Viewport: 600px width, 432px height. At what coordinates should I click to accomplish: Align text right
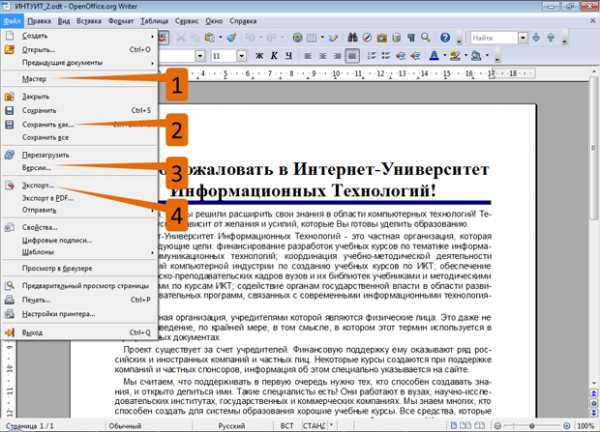[337, 56]
